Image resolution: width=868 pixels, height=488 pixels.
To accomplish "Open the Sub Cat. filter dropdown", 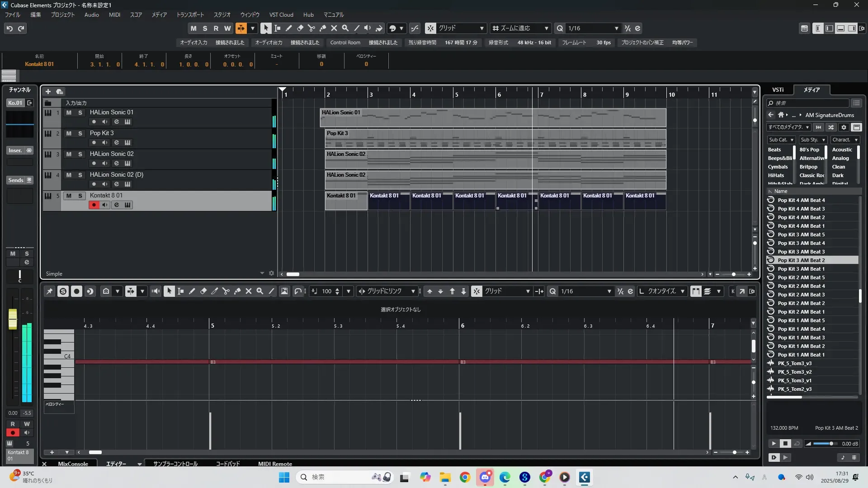I will tap(781, 140).
